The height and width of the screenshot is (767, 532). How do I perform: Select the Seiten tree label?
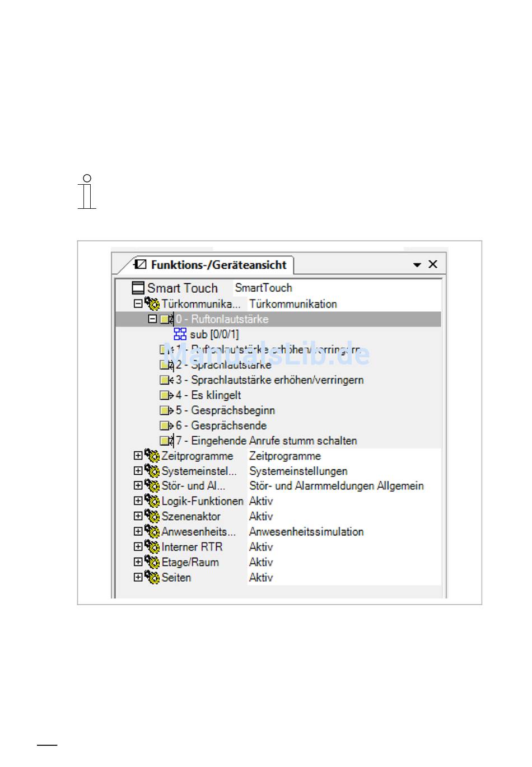click(x=176, y=577)
